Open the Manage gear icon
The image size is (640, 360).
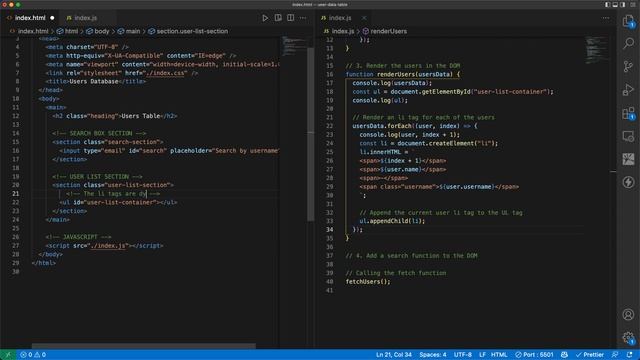[629, 338]
